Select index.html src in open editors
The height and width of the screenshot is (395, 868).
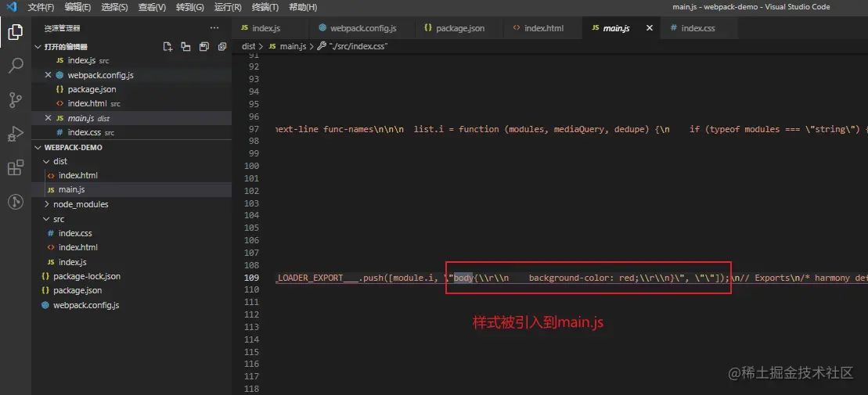[131, 104]
